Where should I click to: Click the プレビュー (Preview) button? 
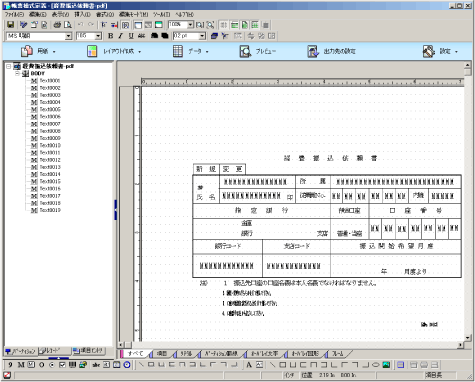point(258,51)
